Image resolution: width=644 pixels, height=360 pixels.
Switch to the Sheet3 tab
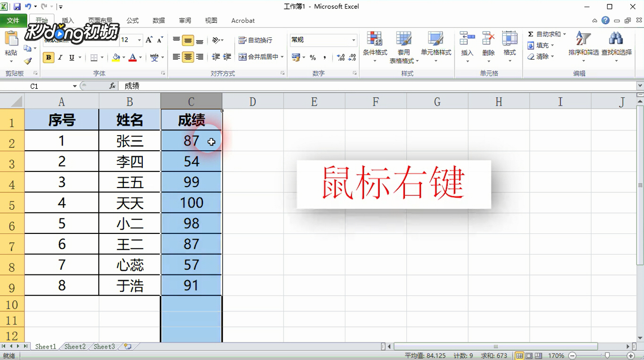[104, 346]
